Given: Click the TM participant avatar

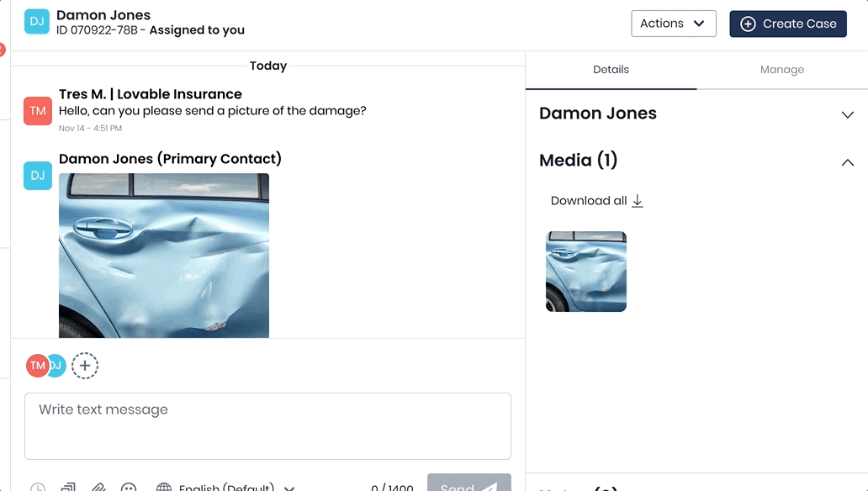Looking at the screenshot, I should coord(37,366).
